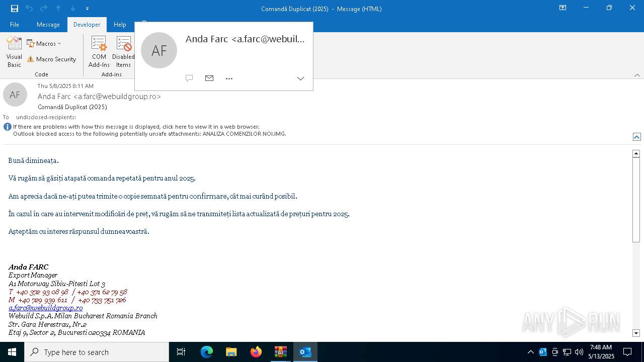Click scroll down arrow of message body
This screenshot has width=644, height=362.
pyautogui.click(x=636, y=333)
